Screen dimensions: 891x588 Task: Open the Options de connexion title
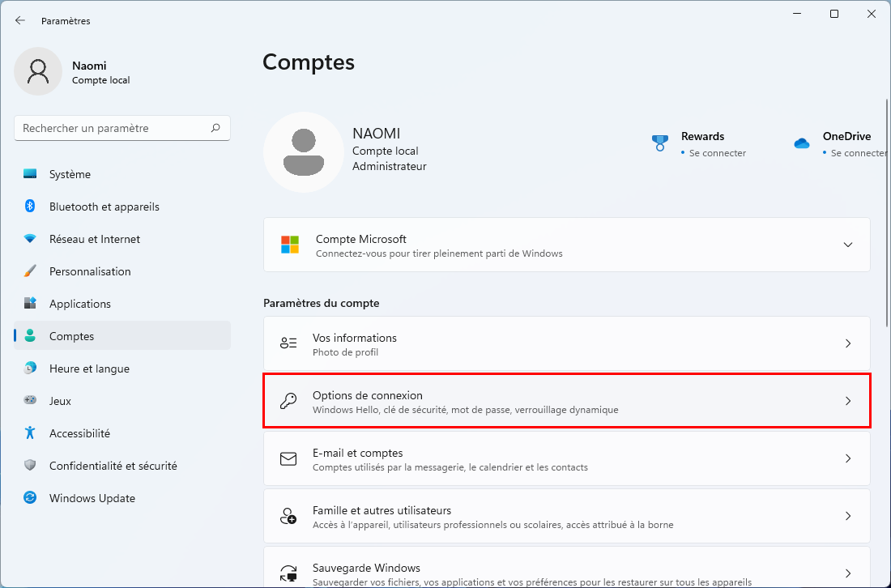click(x=368, y=395)
